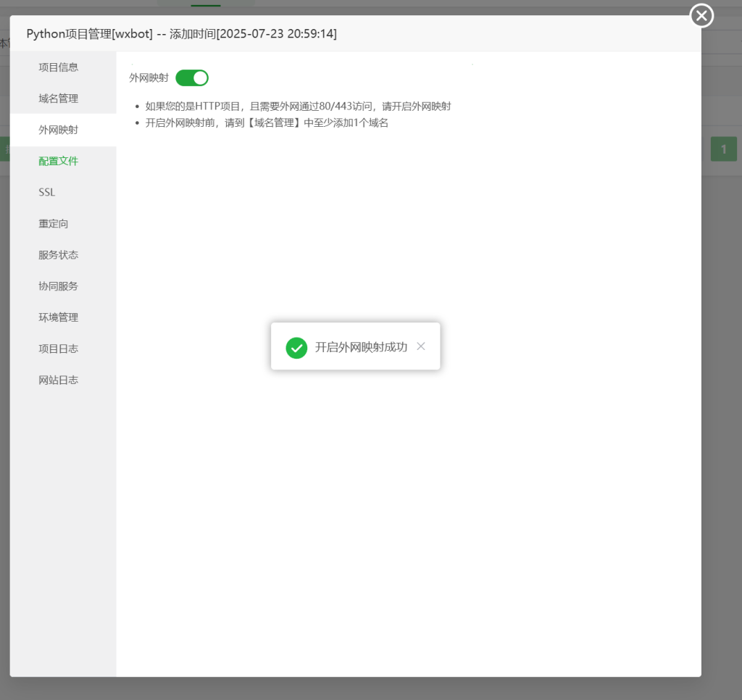
Task: Check the 项目日志 project log section
Action: [58, 349]
